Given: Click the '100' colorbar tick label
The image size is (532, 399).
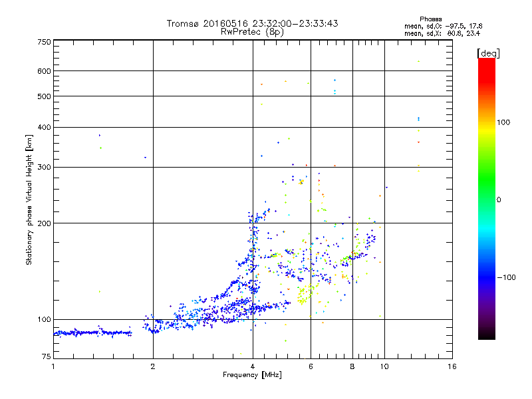Looking at the screenshot, I should [503, 122].
